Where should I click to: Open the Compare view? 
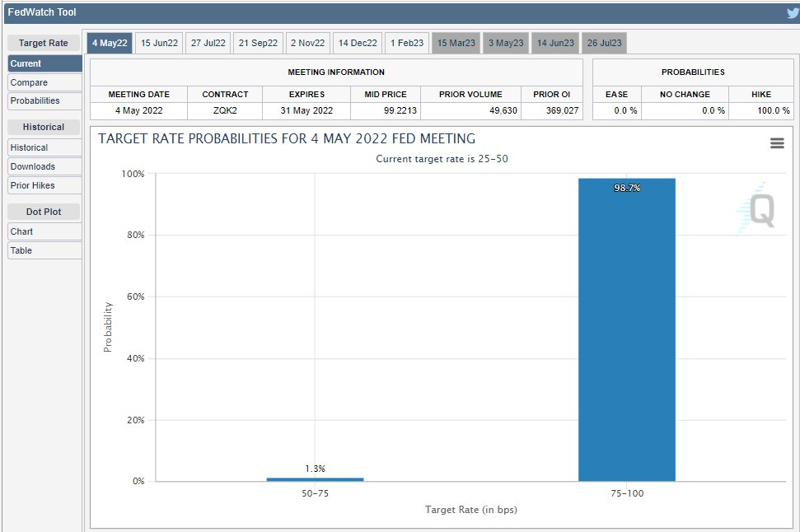[x=44, y=82]
